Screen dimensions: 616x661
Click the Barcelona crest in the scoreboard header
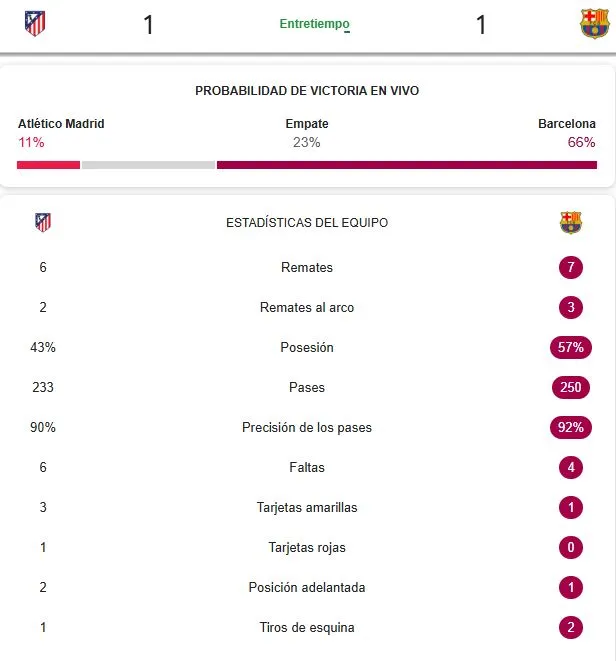pyautogui.click(x=594, y=23)
